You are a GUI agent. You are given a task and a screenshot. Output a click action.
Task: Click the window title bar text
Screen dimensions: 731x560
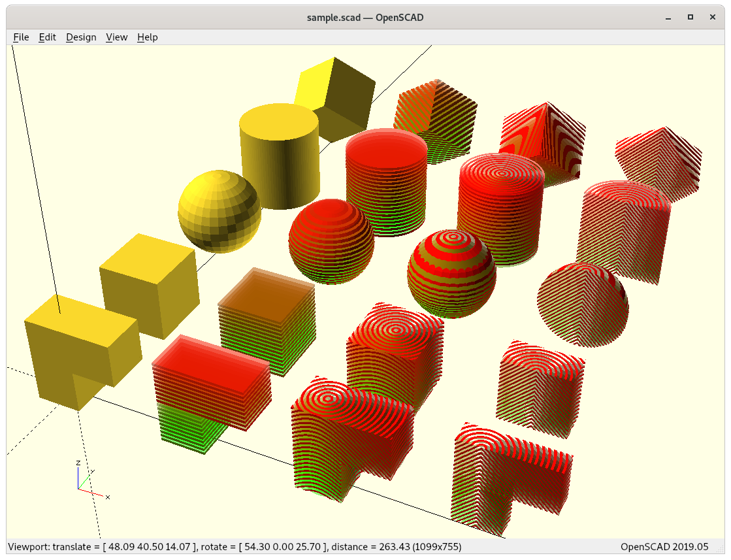coord(365,18)
